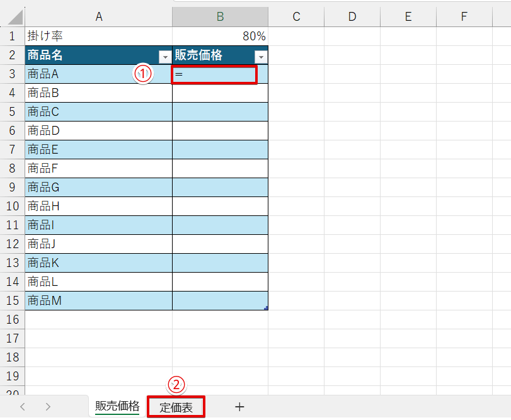The height and width of the screenshot is (420, 511).
Task: Select the 商品H cell
Action: click(99, 206)
